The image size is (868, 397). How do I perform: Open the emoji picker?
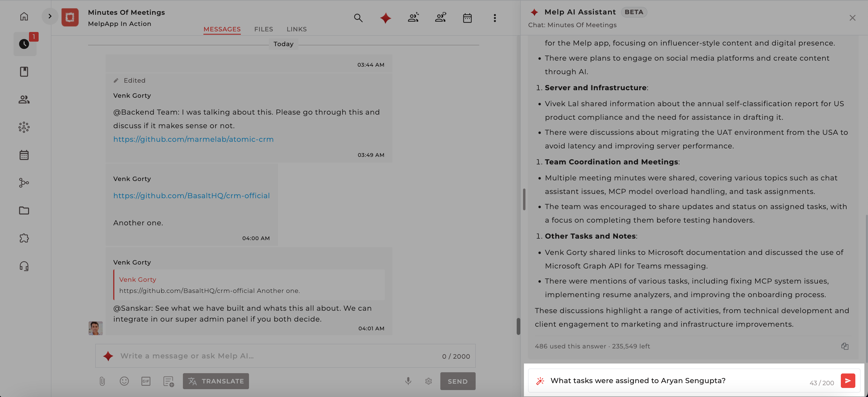(x=124, y=381)
